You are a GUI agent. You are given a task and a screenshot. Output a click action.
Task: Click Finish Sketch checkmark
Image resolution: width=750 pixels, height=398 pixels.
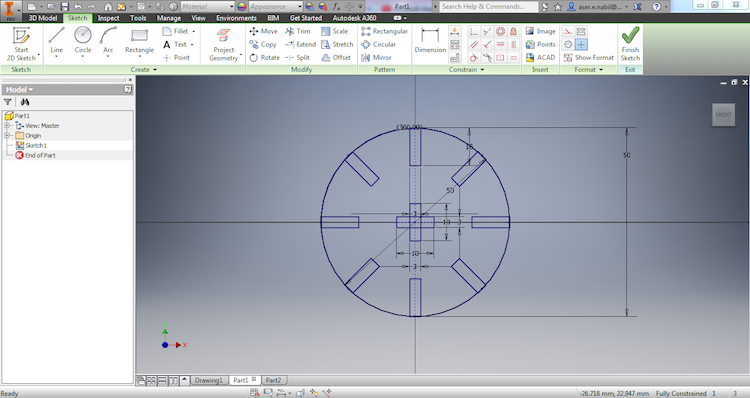point(630,35)
